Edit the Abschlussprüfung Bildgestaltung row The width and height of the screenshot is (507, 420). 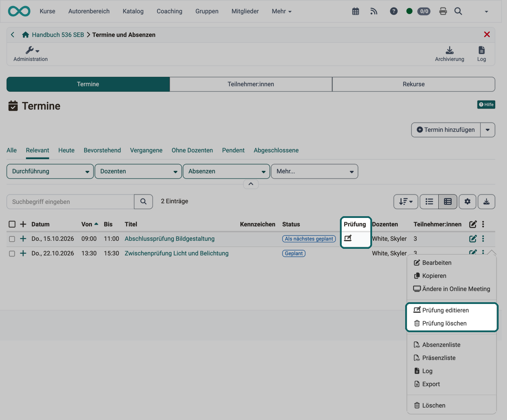[473, 239]
